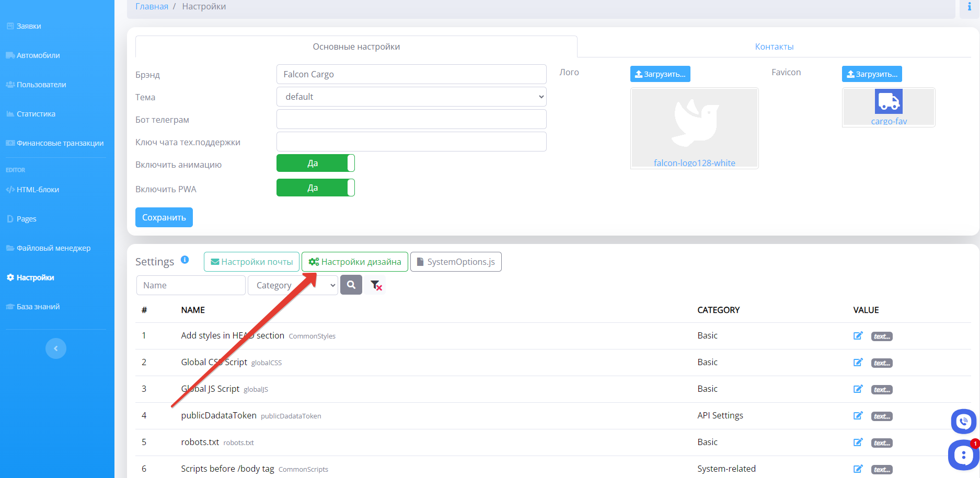Viewport: 980px width, 478px height.
Task: Open Настройки дизайна
Action: coord(355,262)
